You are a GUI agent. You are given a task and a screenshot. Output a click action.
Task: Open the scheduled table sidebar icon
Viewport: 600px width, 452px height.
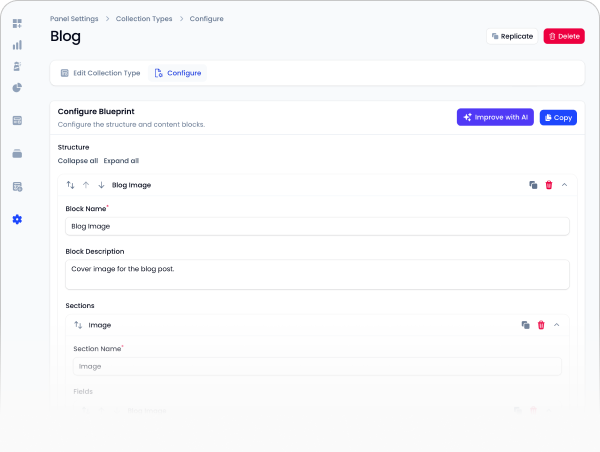[17, 186]
